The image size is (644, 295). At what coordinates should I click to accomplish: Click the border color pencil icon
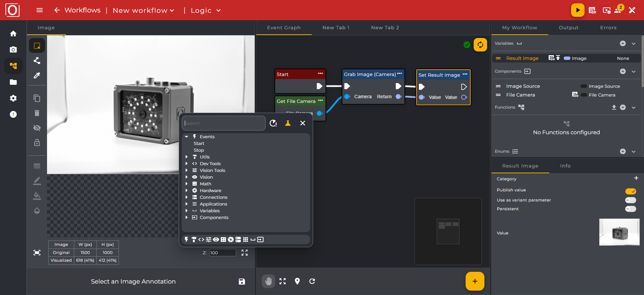pyautogui.click(x=37, y=181)
